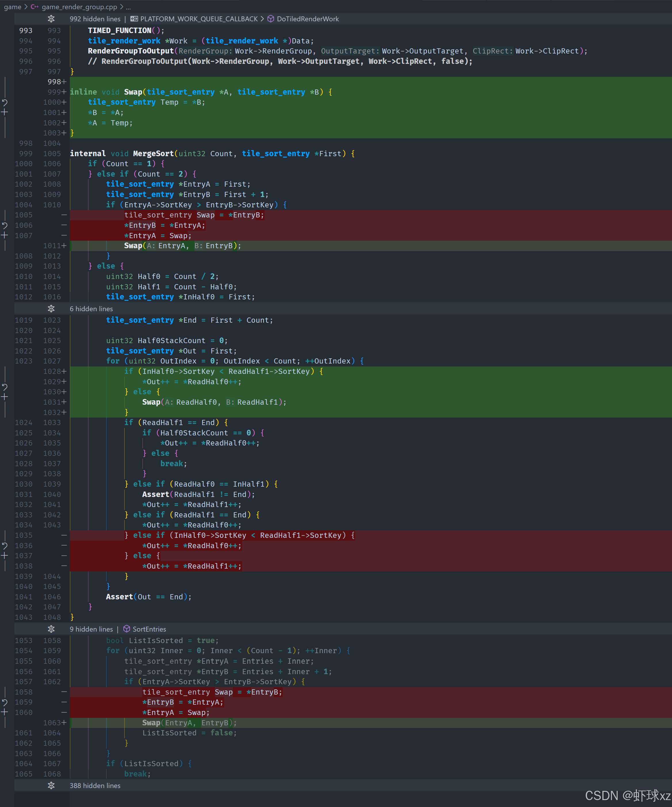Expand the 9 hidden lines before SortEntries
This screenshot has height=807, width=672.
click(x=51, y=629)
